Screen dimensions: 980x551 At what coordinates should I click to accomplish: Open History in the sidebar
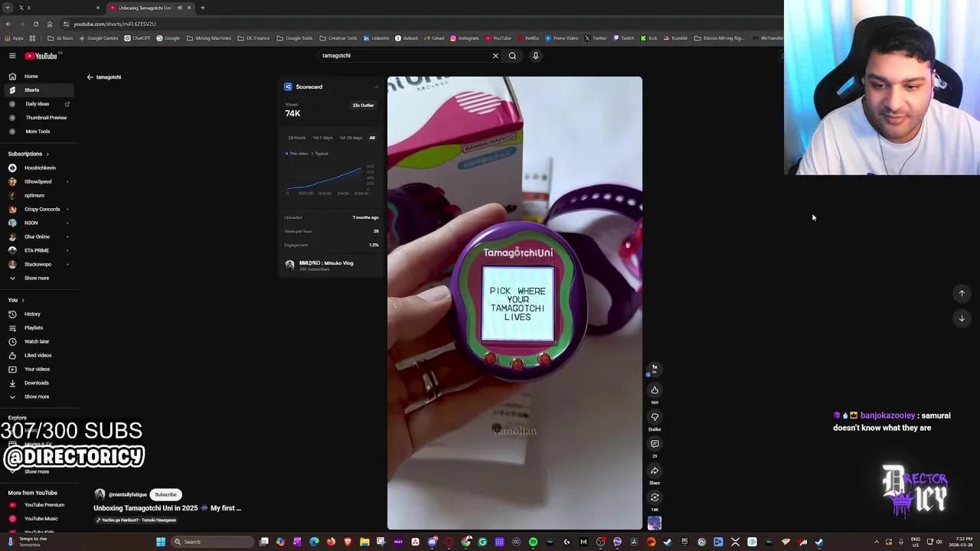click(x=38, y=314)
